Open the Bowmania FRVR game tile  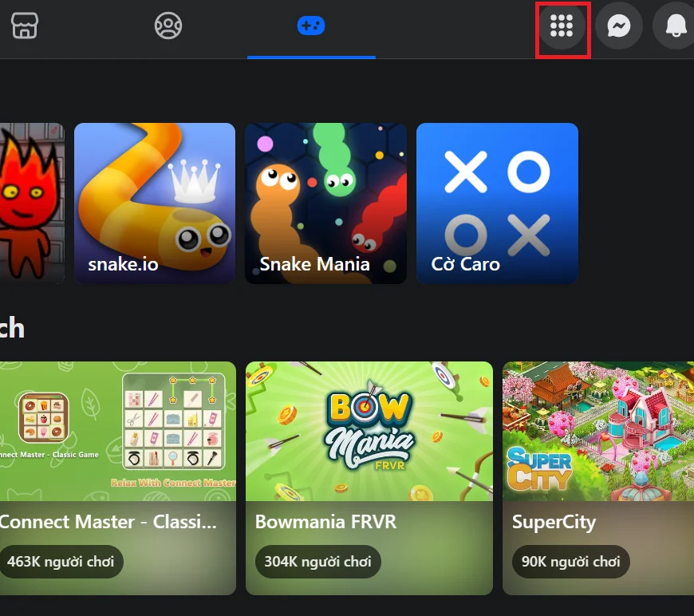pyautogui.click(x=369, y=431)
